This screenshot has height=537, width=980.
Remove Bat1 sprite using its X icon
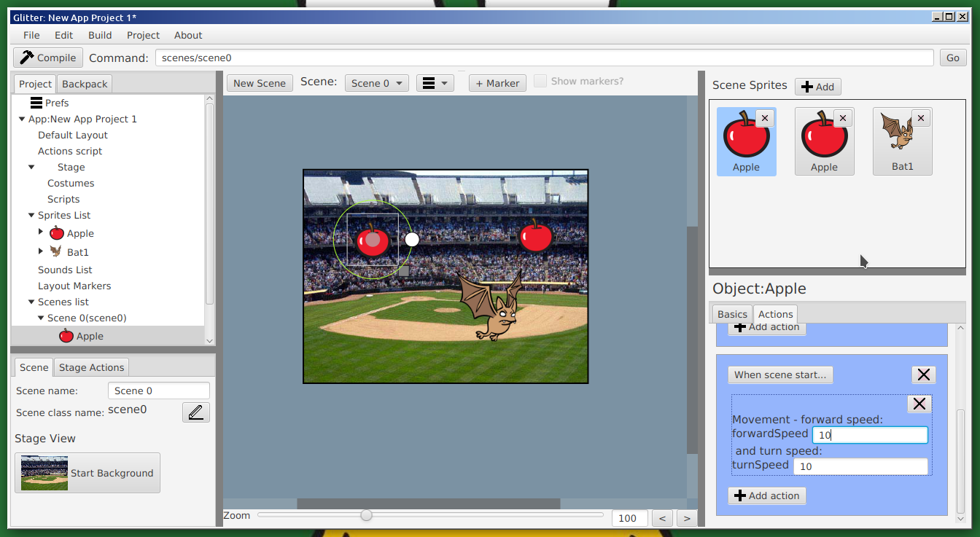click(920, 118)
